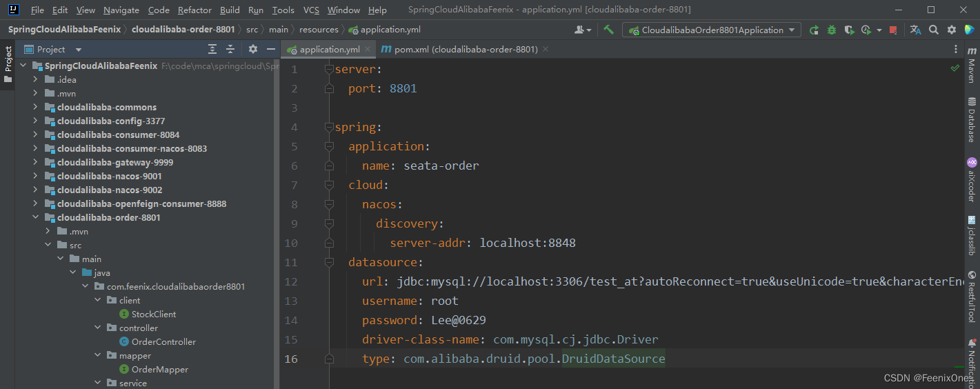
Task: Fold the spring block in gutter
Action: pyautogui.click(x=329, y=127)
